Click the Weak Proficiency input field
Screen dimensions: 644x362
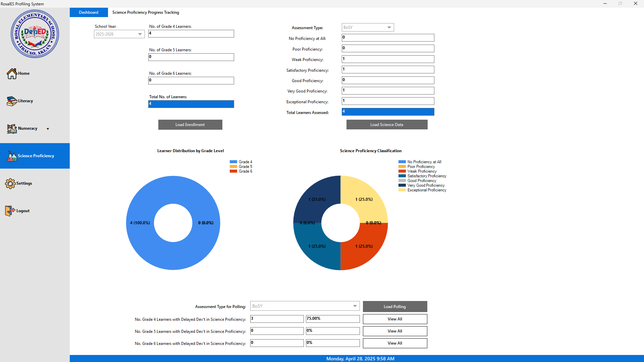point(388,59)
